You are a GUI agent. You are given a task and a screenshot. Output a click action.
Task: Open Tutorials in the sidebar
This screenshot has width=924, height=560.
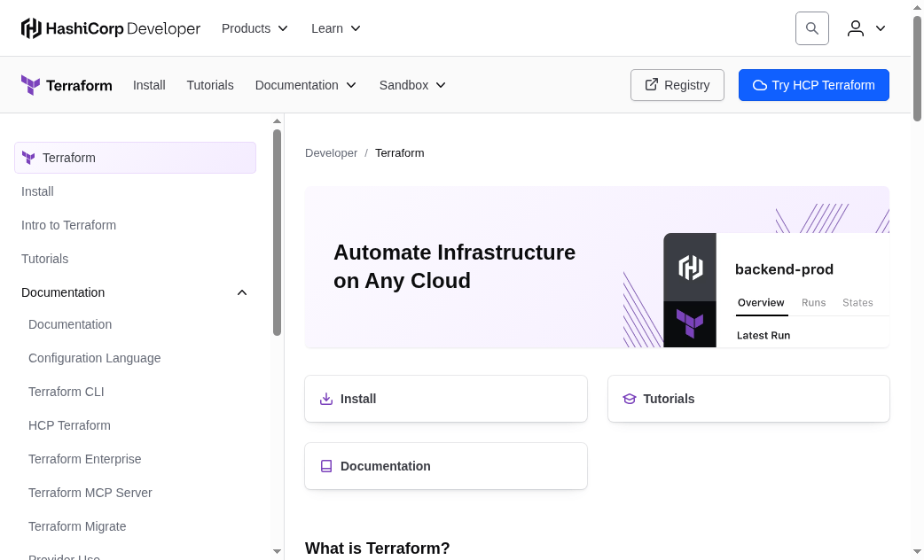pyautogui.click(x=45, y=259)
